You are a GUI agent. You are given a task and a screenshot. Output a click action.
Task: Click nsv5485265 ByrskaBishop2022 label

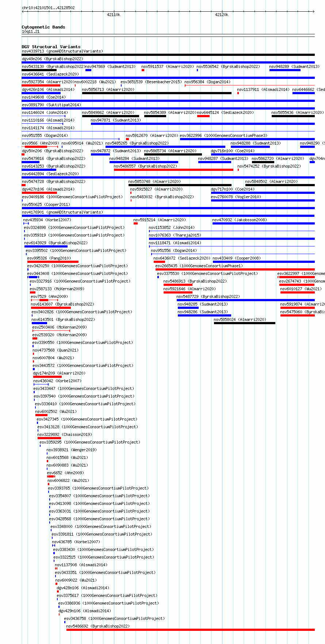pos(137,143)
